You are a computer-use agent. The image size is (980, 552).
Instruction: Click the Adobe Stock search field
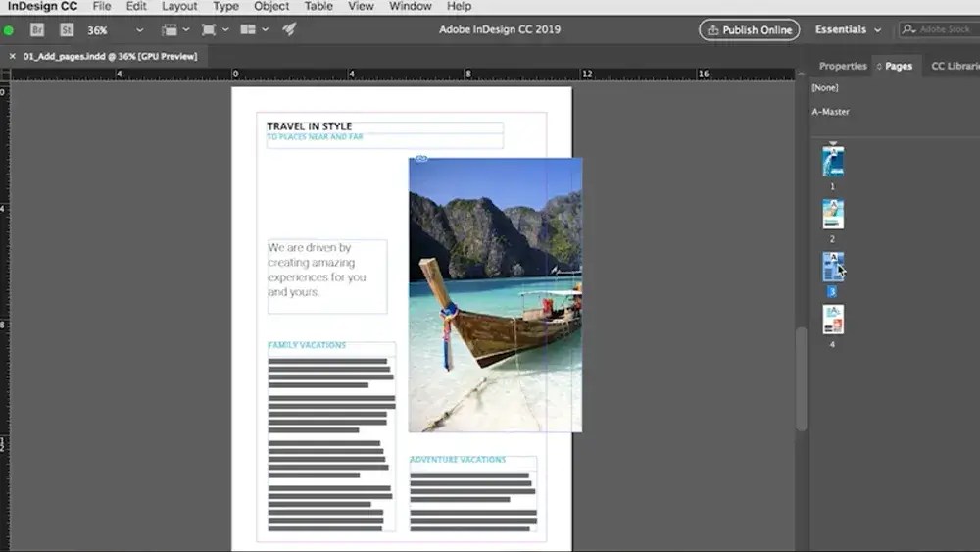(939, 29)
